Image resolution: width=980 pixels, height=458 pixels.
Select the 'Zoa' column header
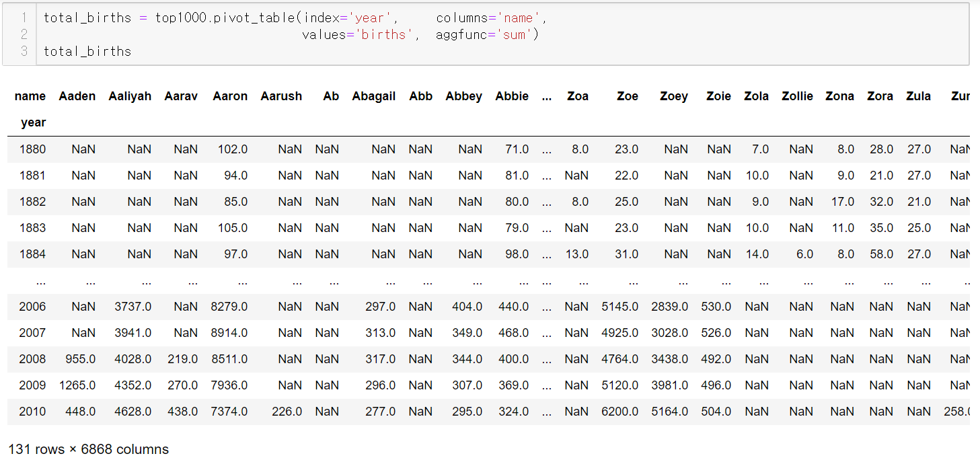[578, 96]
